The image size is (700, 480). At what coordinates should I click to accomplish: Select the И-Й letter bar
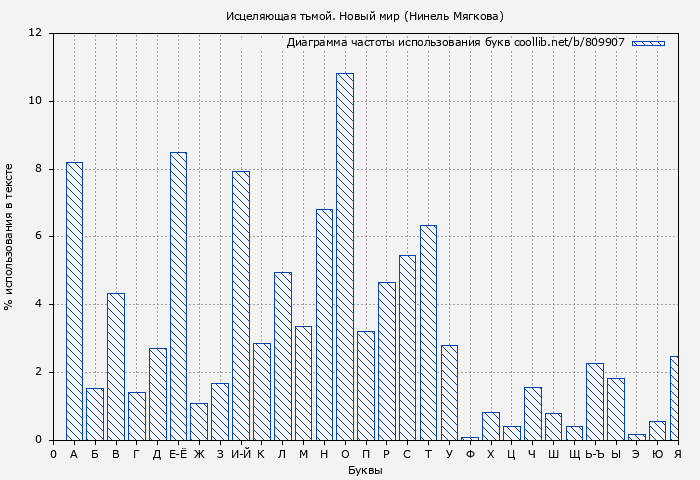pyautogui.click(x=240, y=305)
